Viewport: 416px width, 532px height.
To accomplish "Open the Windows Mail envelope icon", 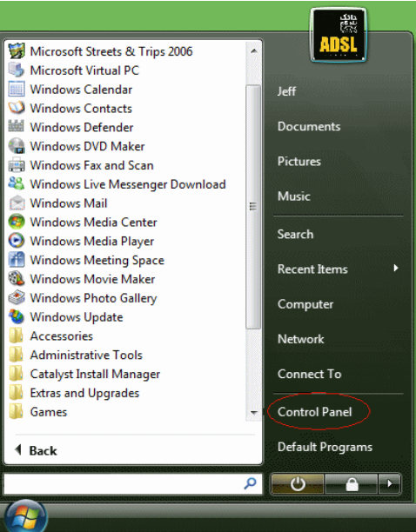I will click(17, 203).
